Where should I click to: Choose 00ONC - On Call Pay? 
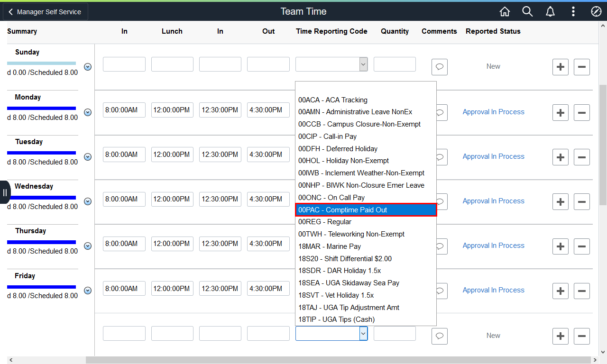[x=366, y=198]
